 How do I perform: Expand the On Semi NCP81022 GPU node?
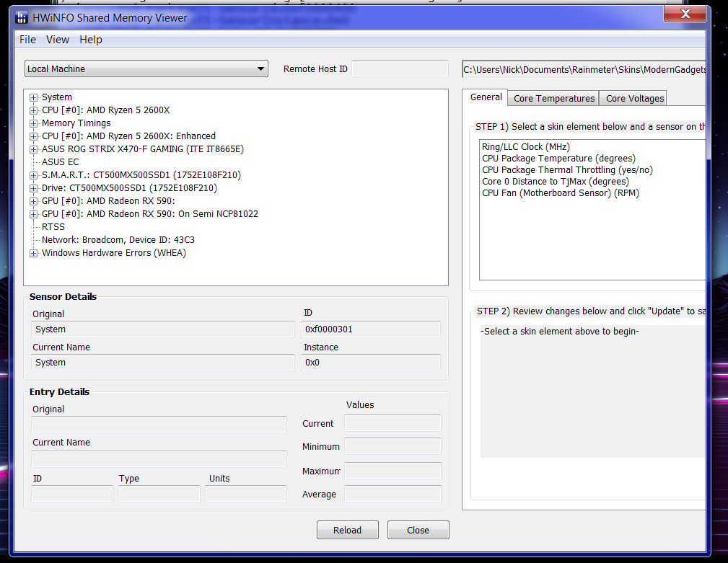click(33, 214)
